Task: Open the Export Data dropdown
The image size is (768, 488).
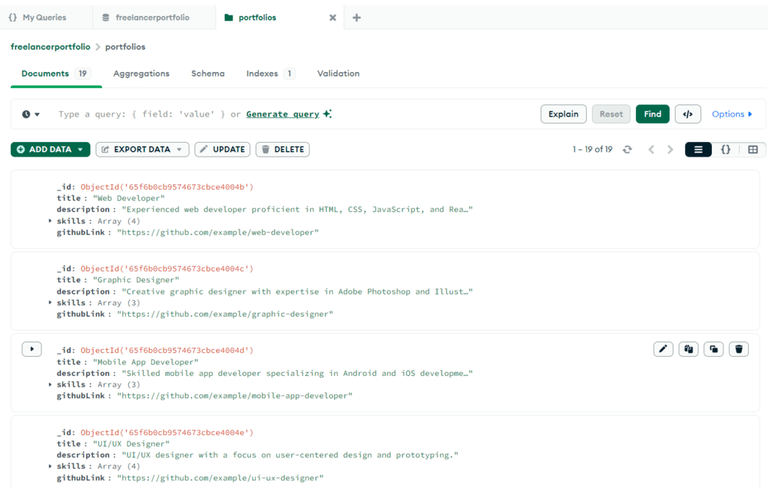Action: click(143, 150)
